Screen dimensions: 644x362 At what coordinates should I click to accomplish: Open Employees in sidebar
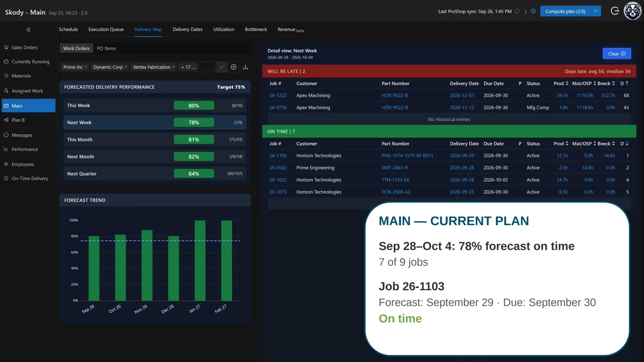28,164
